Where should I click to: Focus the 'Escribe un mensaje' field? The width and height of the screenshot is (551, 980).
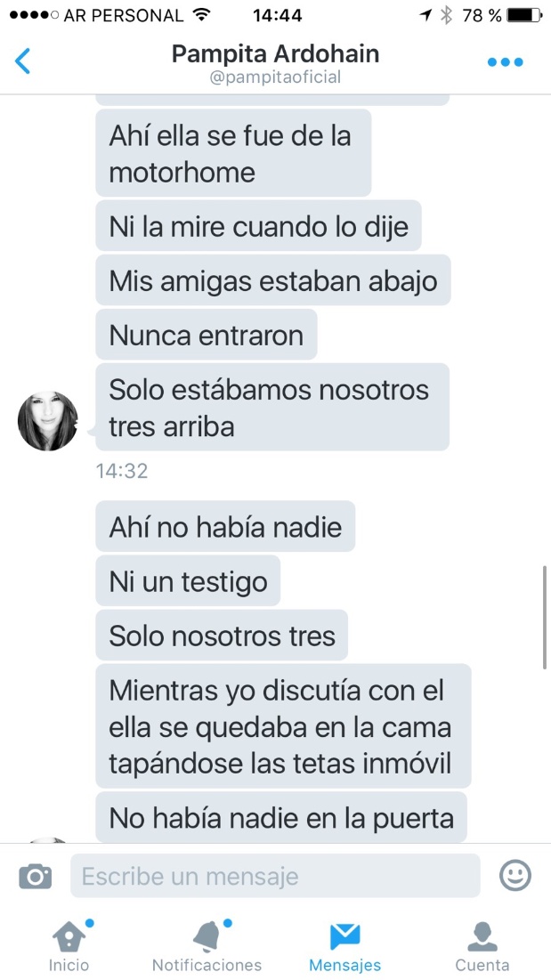pyautogui.click(x=275, y=876)
